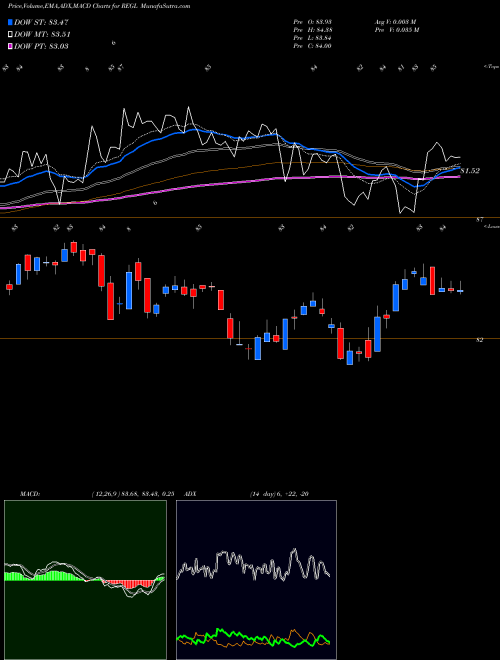
Task: Click the 'Pre L: 83.84' low value
Action: point(313,38)
